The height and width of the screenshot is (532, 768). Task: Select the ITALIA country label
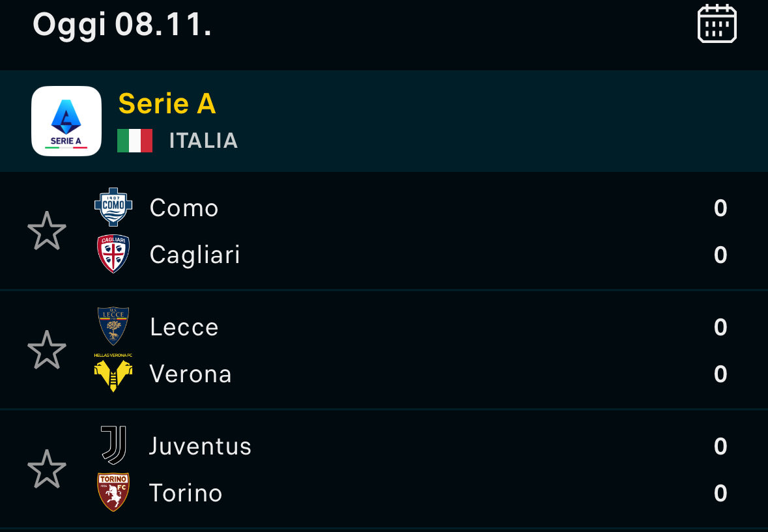click(x=203, y=141)
